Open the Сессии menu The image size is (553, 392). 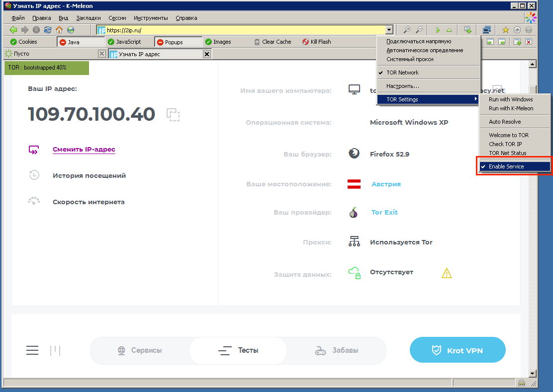[x=117, y=18]
